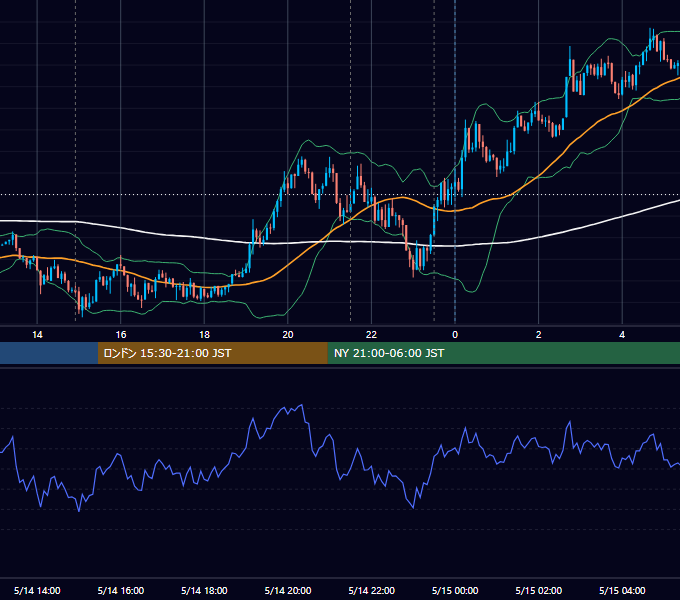Click the hour label 0 on price chart axis
The height and width of the screenshot is (600, 680).
click(x=455, y=335)
